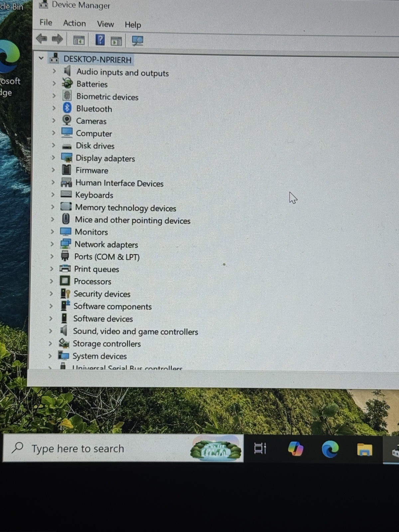Click the Batteries icon
399x532 pixels.
point(67,83)
